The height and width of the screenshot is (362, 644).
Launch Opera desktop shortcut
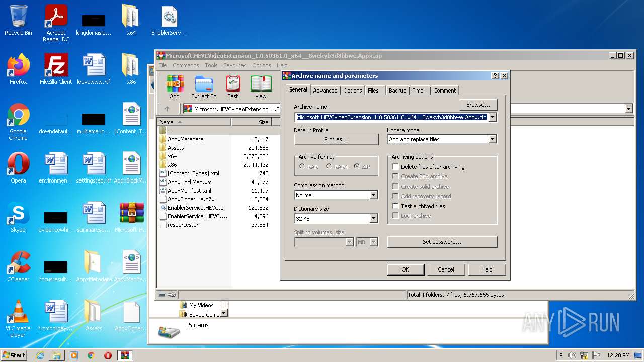coord(18,168)
